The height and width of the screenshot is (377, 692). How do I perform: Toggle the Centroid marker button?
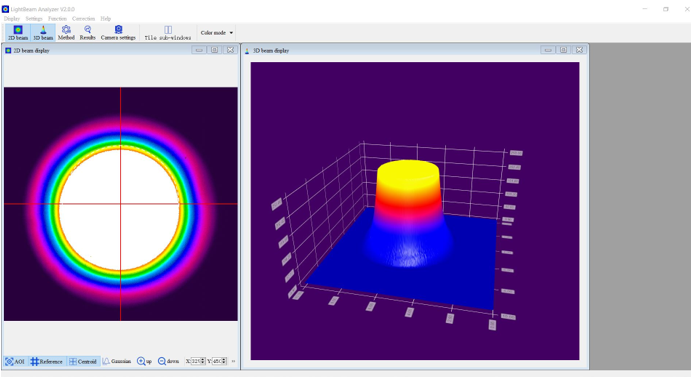(x=83, y=361)
